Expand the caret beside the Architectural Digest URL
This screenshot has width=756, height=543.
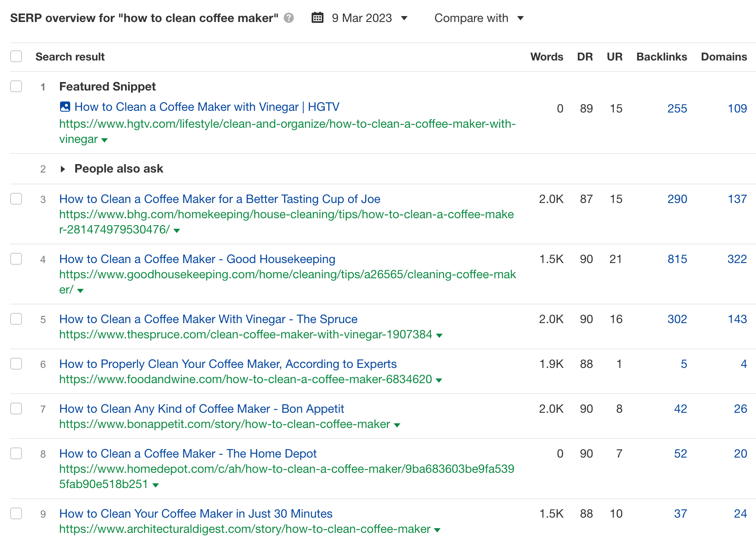tap(437, 529)
